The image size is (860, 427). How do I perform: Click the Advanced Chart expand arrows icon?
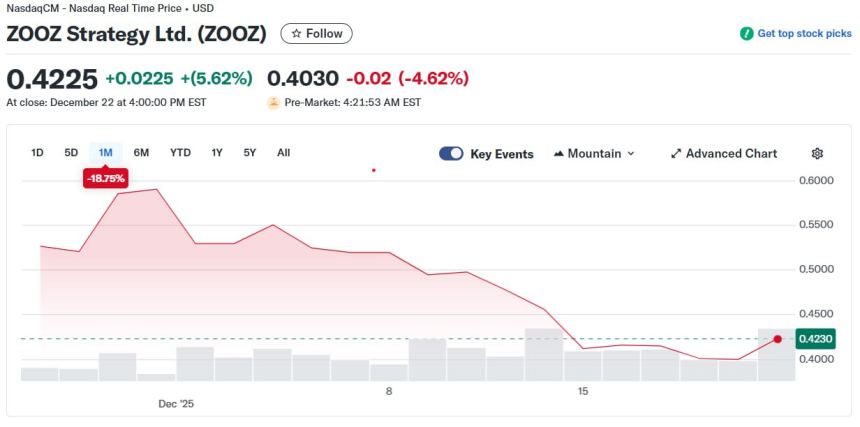coord(676,154)
